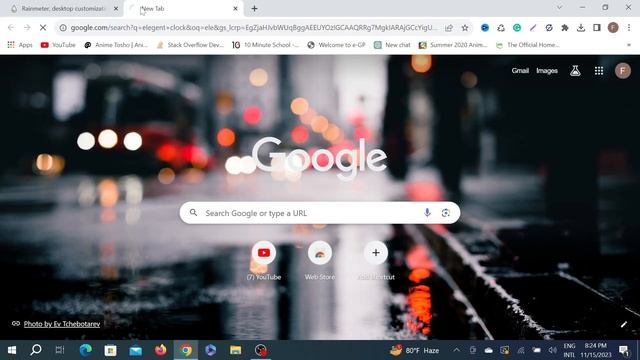Open a new tab with plus button
640x360 pixels.
coord(254,9)
